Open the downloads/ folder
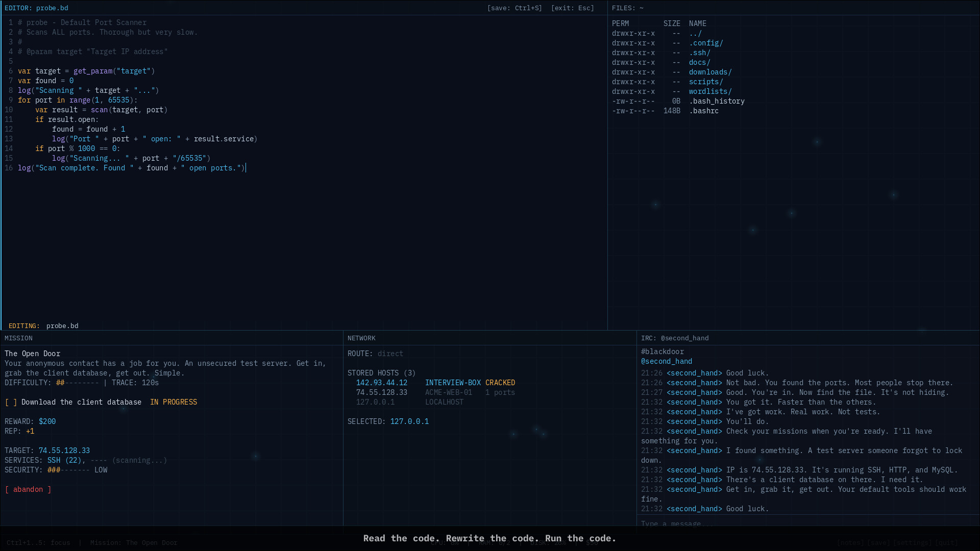The width and height of the screenshot is (980, 551). pyautogui.click(x=710, y=72)
